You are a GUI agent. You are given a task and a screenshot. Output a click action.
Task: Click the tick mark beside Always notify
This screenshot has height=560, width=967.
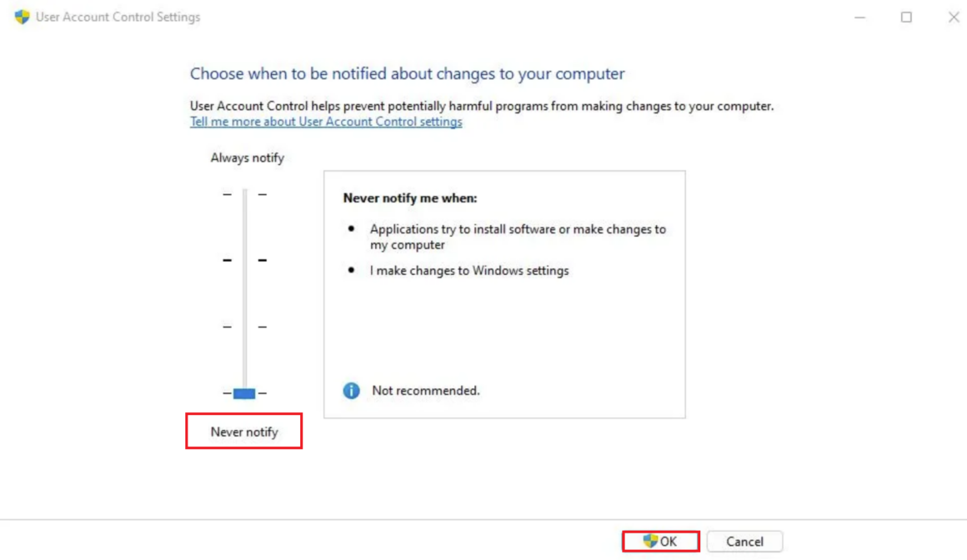point(225,193)
